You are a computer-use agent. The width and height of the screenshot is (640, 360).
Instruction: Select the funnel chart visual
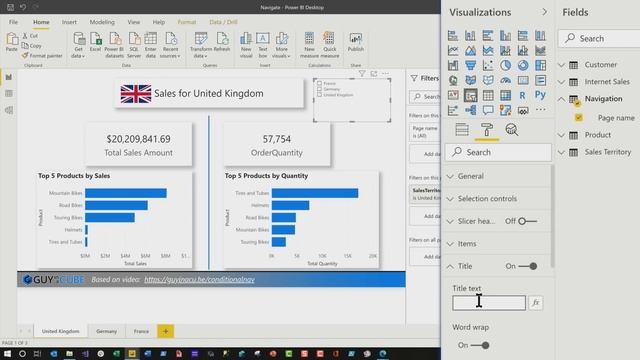tap(470, 65)
